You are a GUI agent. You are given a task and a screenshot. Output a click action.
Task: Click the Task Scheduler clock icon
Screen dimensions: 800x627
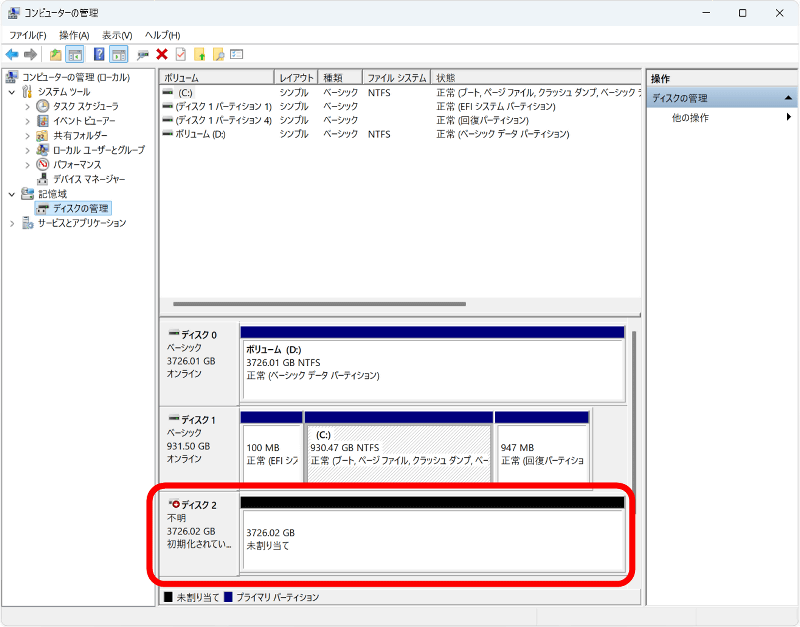43,106
